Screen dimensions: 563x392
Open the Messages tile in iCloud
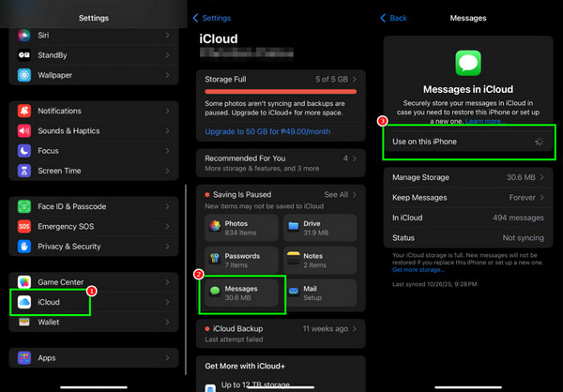(242, 293)
